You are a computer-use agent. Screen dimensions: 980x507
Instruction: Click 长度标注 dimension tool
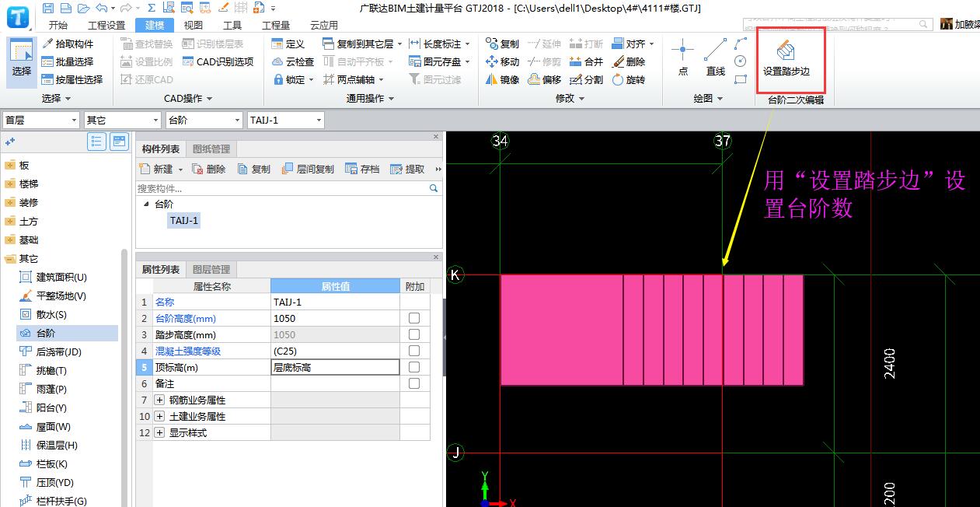click(439, 44)
